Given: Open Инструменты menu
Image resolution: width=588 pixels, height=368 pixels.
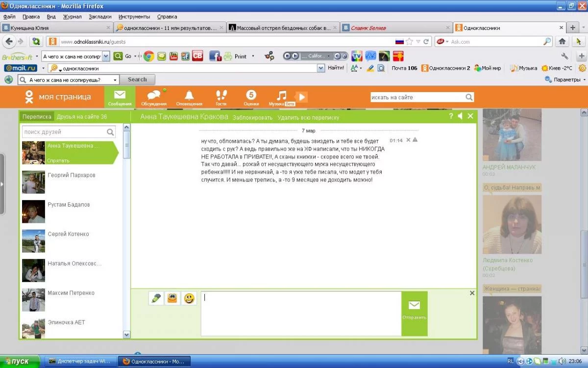Looking at the screenshot, I should 134,16.
